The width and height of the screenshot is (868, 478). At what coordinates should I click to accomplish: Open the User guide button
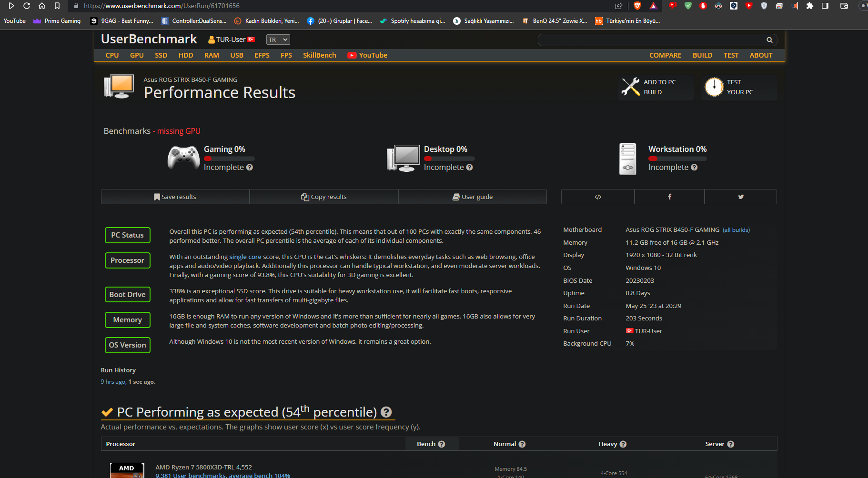pyautogui.click(x=473, y=197)
